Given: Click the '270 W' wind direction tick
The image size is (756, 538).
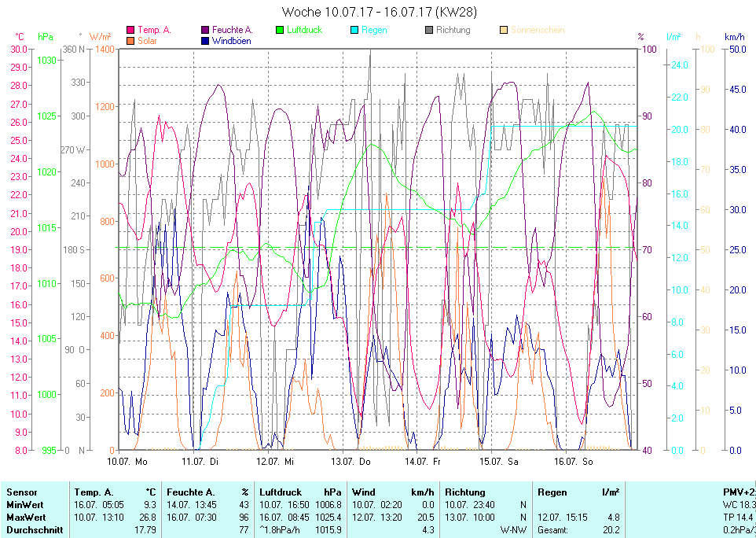Looking at the screenshot, I should tap(72, 149).
